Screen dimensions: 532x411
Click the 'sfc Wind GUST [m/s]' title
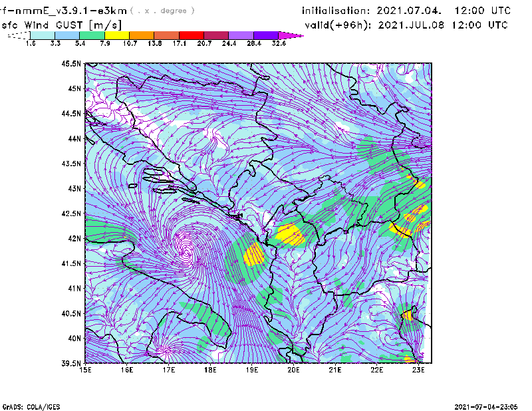tap(61, 25)
